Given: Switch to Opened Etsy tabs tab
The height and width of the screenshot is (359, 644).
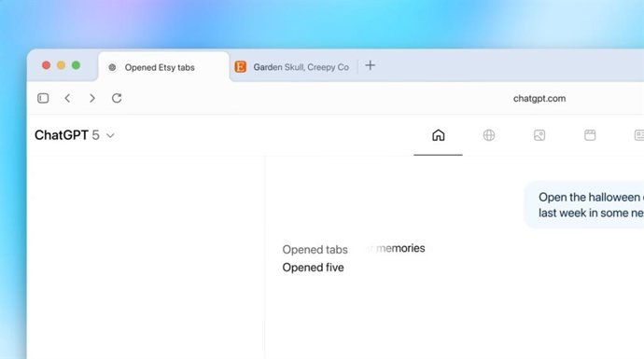Looking at the screenshot, I should [163, 67].
